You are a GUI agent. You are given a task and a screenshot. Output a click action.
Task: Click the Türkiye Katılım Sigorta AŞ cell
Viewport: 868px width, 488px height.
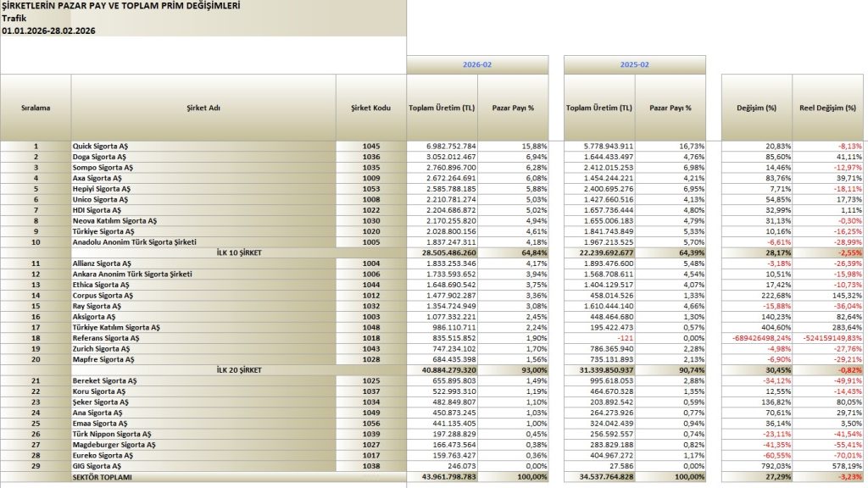[x=118, y=327]
